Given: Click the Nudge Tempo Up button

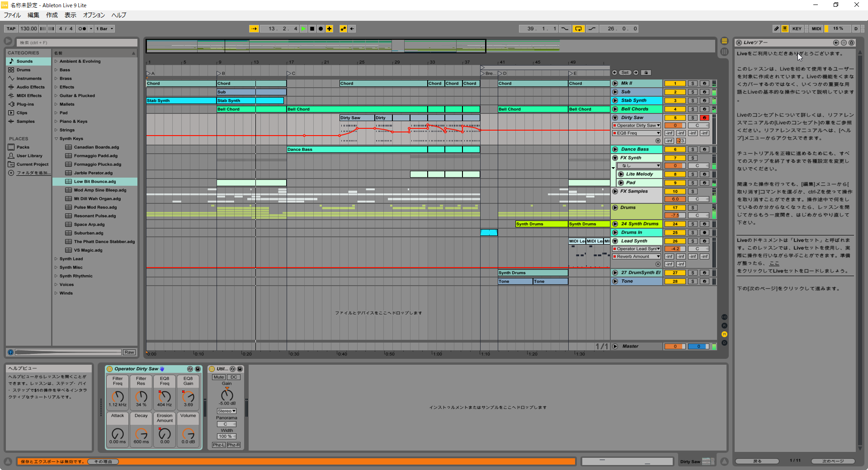Looking at the screenshot, I should [x=51, y=28].
